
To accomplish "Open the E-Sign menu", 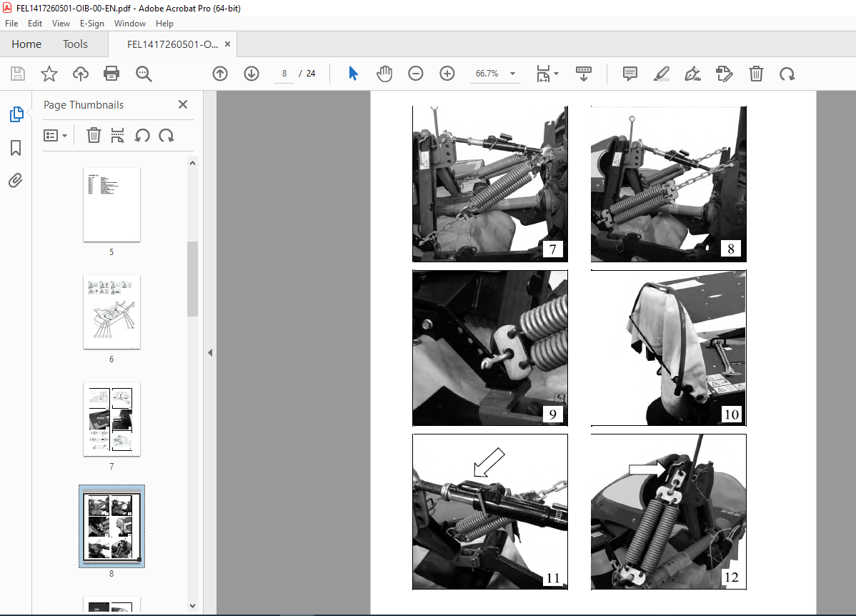I will [x=91, y=24].
